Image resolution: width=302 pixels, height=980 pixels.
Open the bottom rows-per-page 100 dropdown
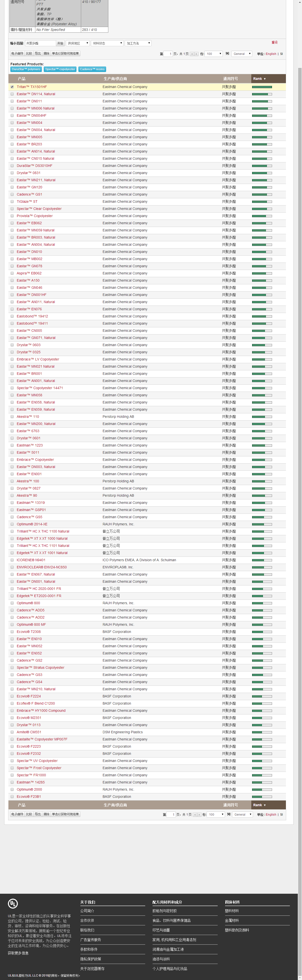(x=216, y=815)
